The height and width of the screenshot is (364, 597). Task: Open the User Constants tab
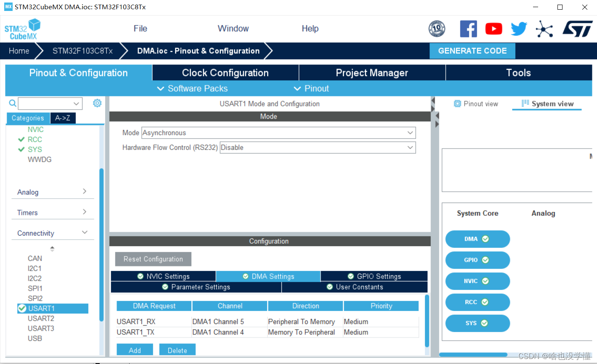click(355, 287)
